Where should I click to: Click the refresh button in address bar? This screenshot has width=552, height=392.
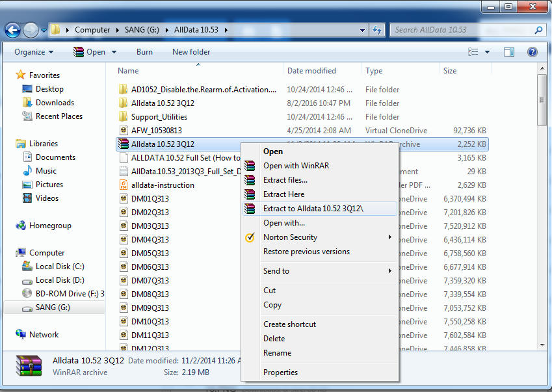[377, 31]
